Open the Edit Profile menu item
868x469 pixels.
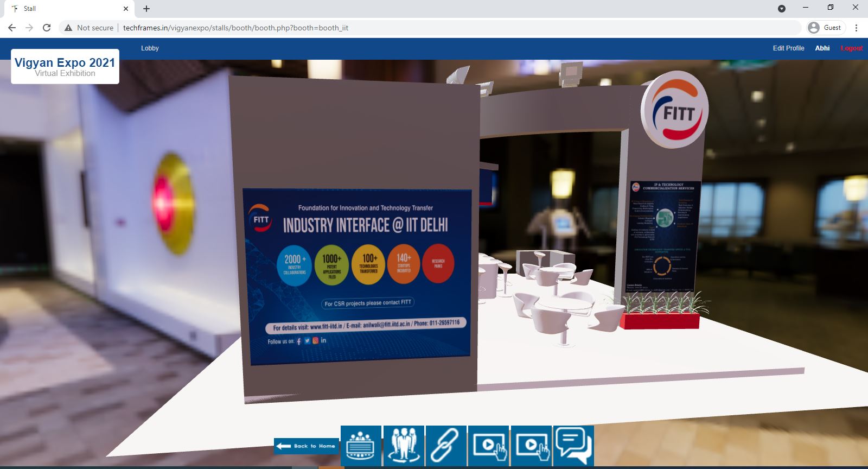click(788, 48)
